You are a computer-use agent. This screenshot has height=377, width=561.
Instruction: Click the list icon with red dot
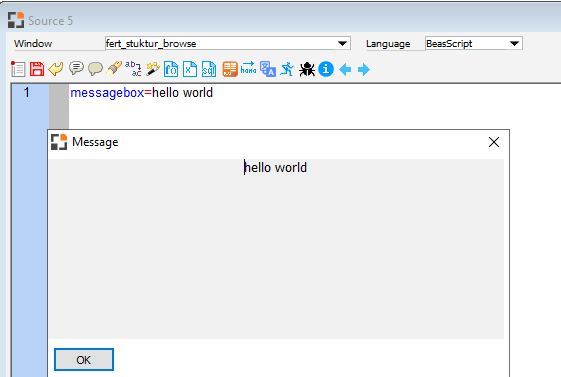[x=18, y=69]
